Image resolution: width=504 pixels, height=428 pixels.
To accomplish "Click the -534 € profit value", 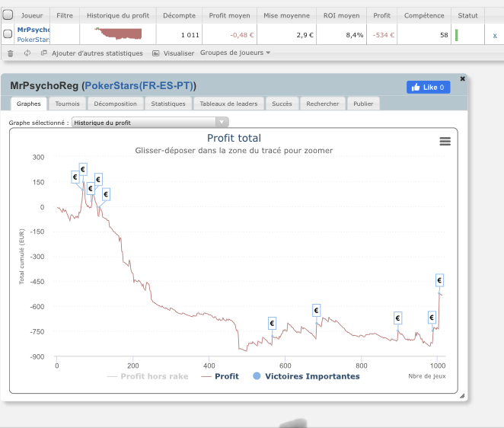I will 384,35.
